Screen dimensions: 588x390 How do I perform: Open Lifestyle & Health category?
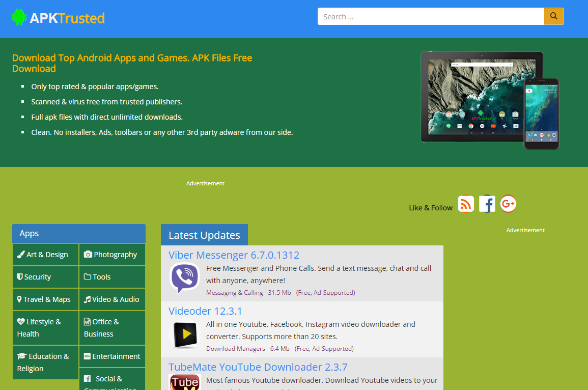click(x=46, y=328)
